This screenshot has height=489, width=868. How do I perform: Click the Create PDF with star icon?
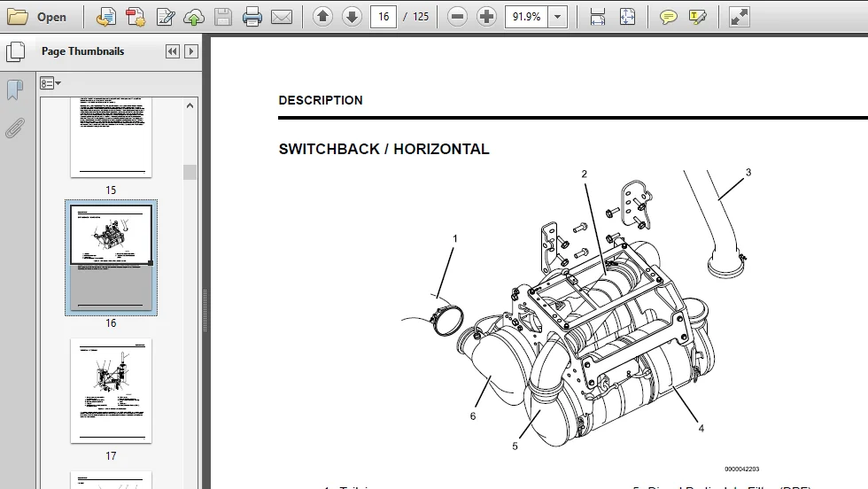coord(135,17)
